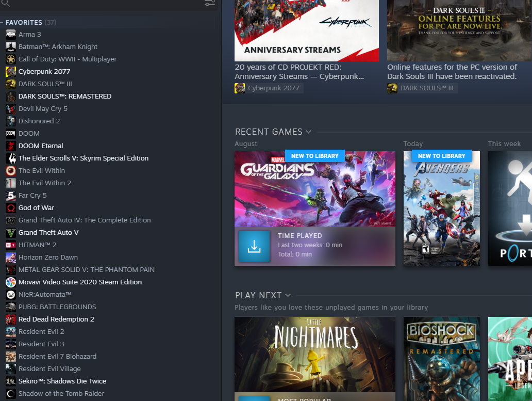Click the DARK SOULS III sidebar icon

click(10, 84)
